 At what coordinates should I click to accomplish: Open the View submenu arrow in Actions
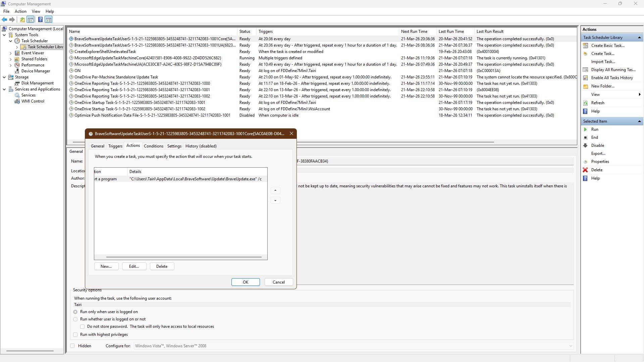(640, 95)
